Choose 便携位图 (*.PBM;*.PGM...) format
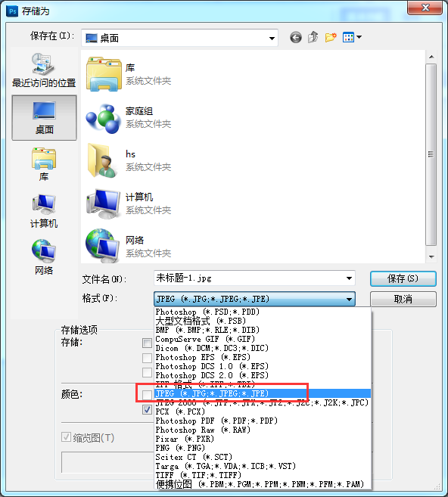Screen dimensions: 448x497 coord(263,484)
